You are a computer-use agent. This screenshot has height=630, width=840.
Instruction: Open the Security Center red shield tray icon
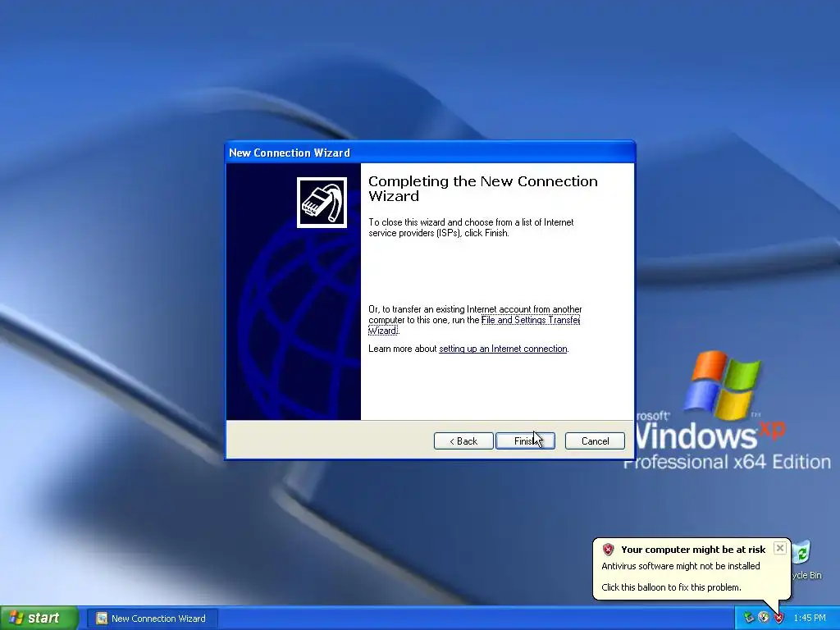point(778,619)
